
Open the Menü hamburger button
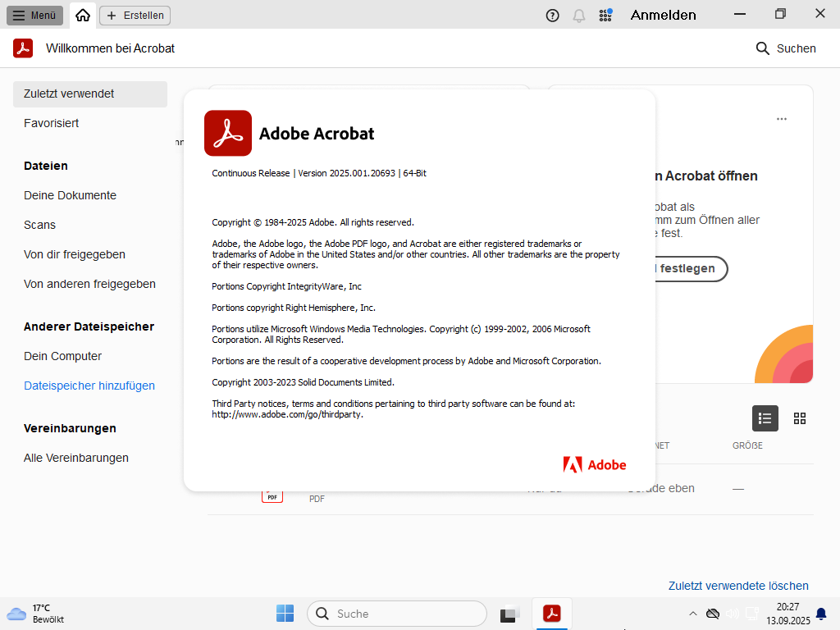coord(34,15)
